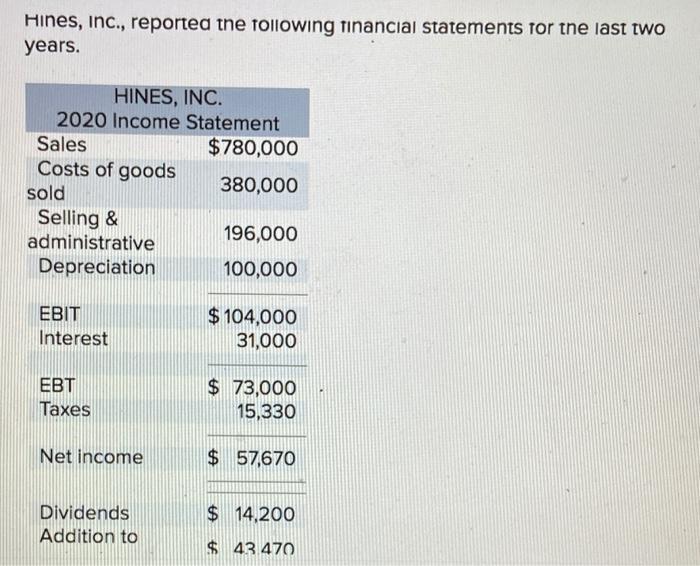Select the Net income value $57,670

pyautogui.click(x=252, y=458)
